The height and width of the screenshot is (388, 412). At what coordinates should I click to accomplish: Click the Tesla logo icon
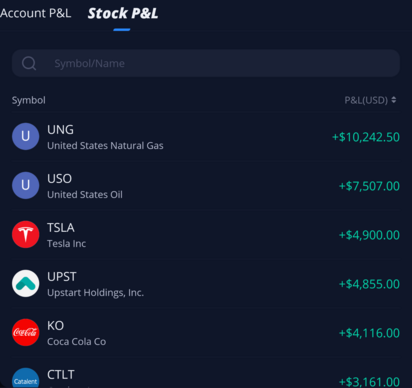(26, 234)
